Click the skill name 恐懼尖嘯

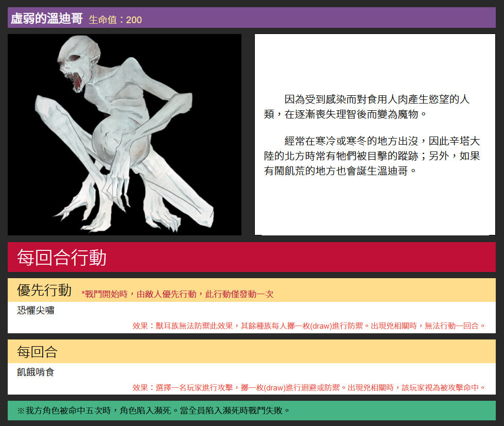[36, 310]
